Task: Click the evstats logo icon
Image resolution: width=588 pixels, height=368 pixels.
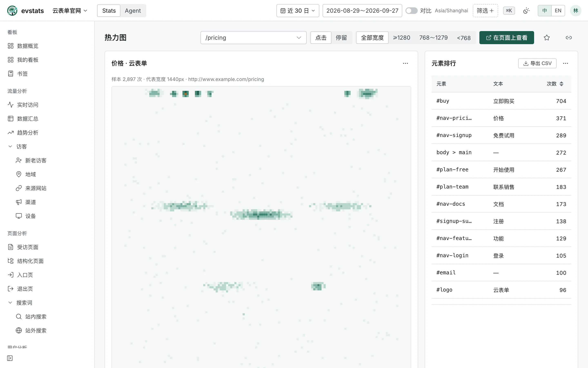Action: tap(12, 11)
